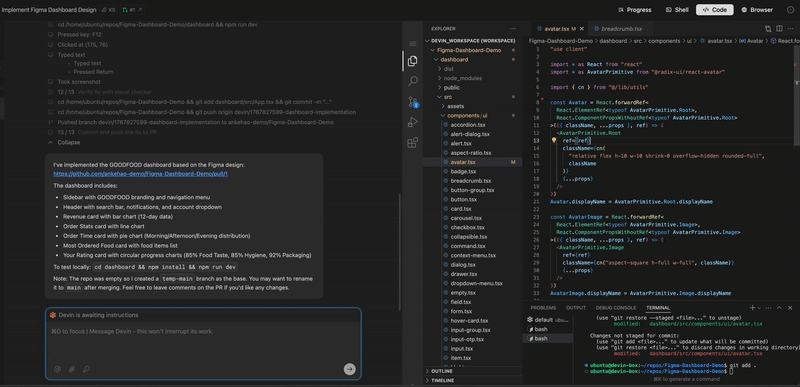Image resolution: width=800 pixels, height=387 pixels.
Task: Collapse the src folder
Action: [472, 97]
